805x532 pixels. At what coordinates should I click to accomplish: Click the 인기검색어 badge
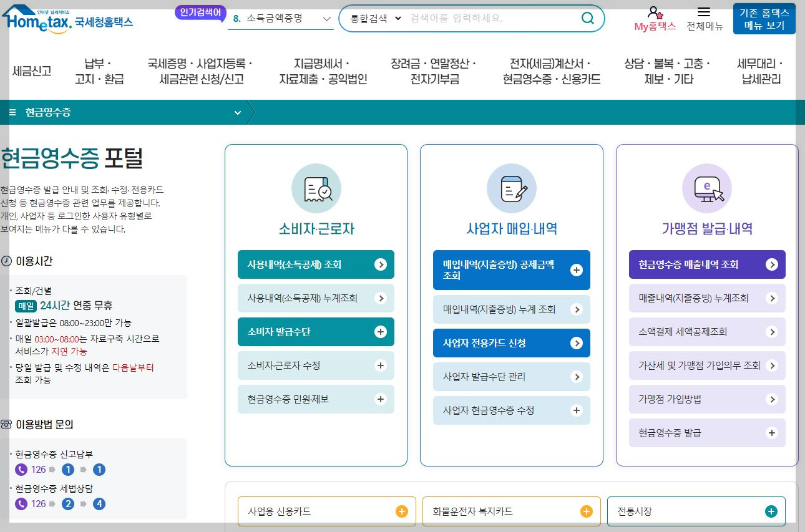pos(200,12)
